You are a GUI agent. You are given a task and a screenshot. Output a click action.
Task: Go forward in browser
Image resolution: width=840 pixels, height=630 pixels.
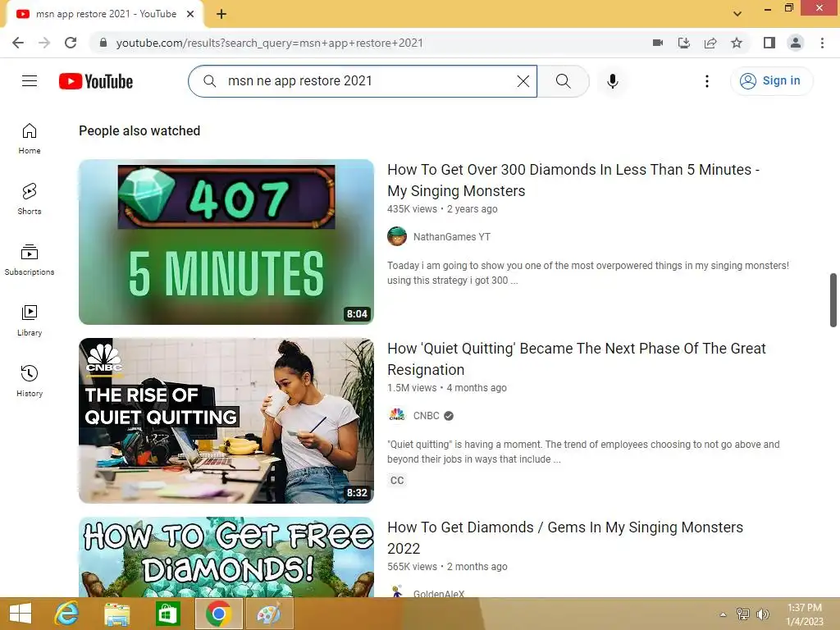[44, 43]
